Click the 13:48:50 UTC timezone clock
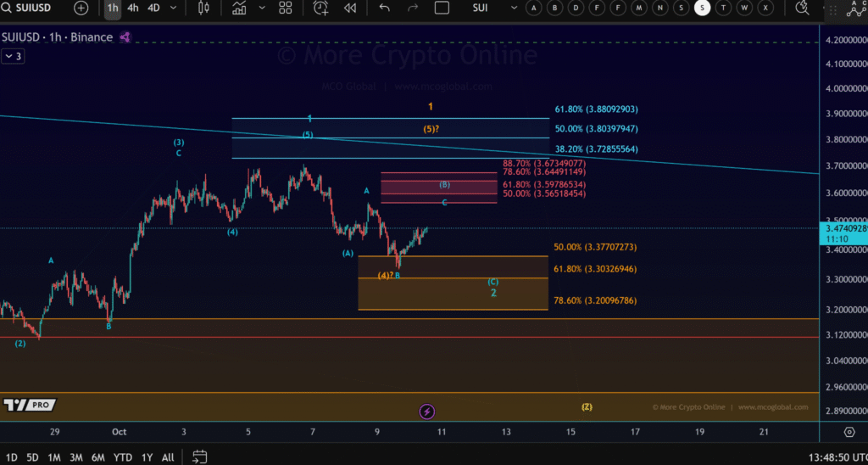The image size is (868, 465). click(x=837, y=458)
